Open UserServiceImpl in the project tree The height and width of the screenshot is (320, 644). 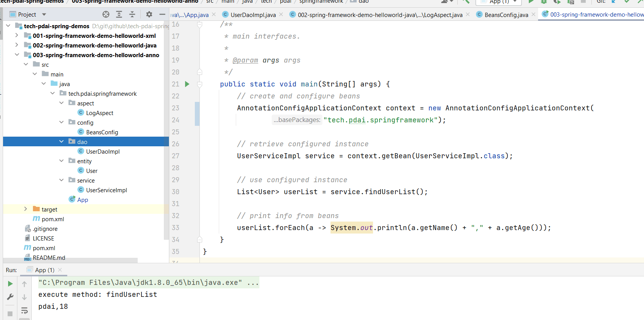tap(106, 190)
